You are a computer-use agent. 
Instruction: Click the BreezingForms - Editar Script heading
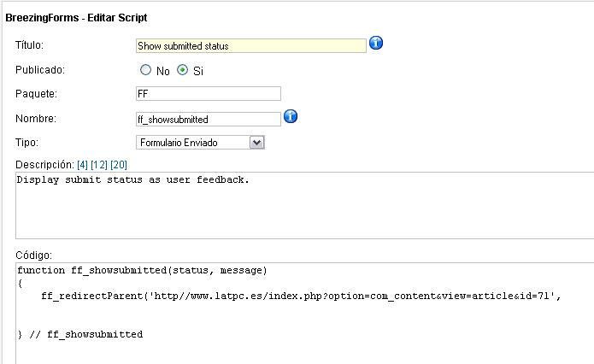76,18
